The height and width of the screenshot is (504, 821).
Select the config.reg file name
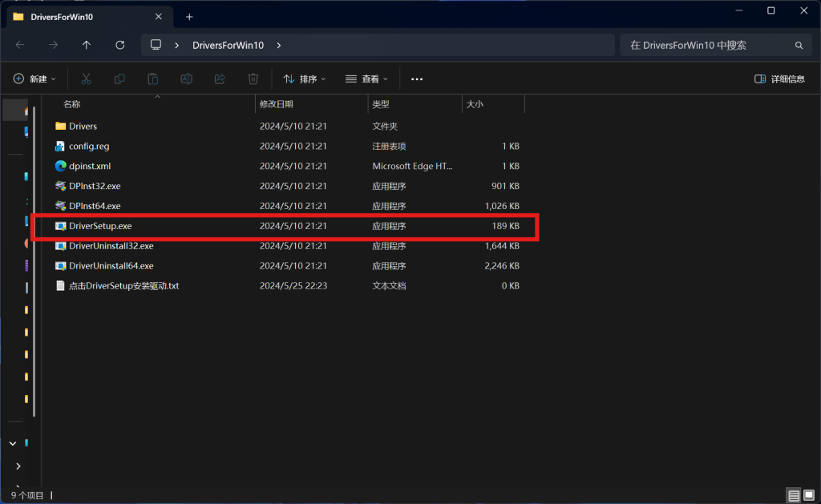click(x=89, y=146)
